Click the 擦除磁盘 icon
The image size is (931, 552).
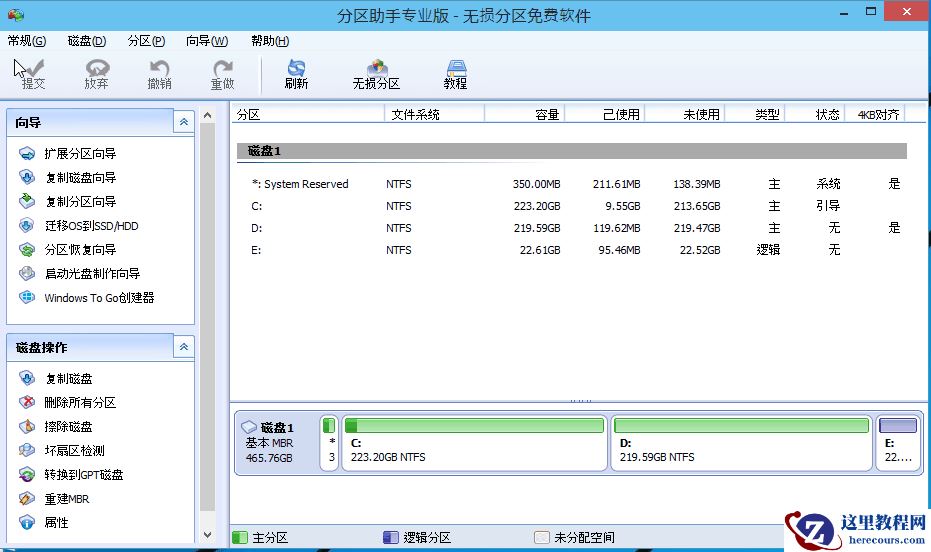[27, 426]
